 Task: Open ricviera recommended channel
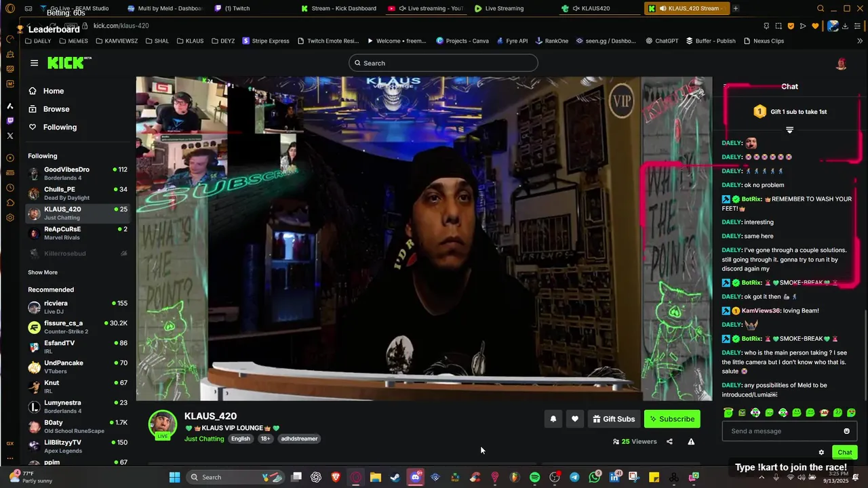pos(77,307)
